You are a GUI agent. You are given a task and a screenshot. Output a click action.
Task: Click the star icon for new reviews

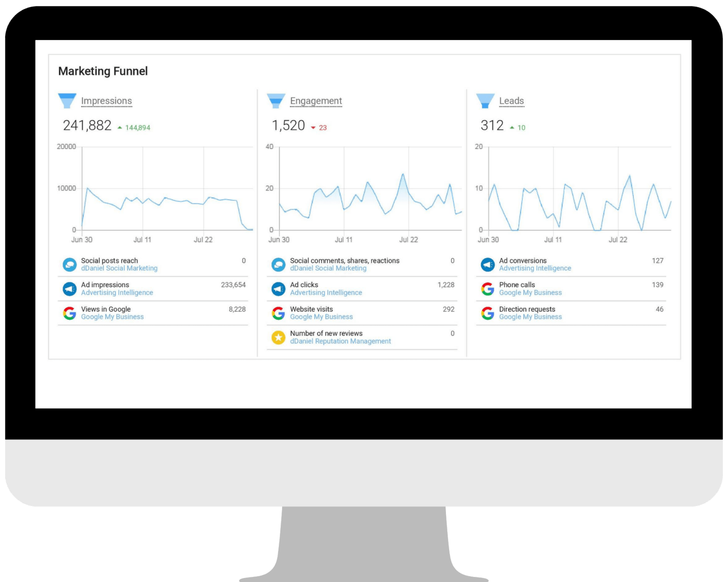pyautogui.click(x=278, y=337)
